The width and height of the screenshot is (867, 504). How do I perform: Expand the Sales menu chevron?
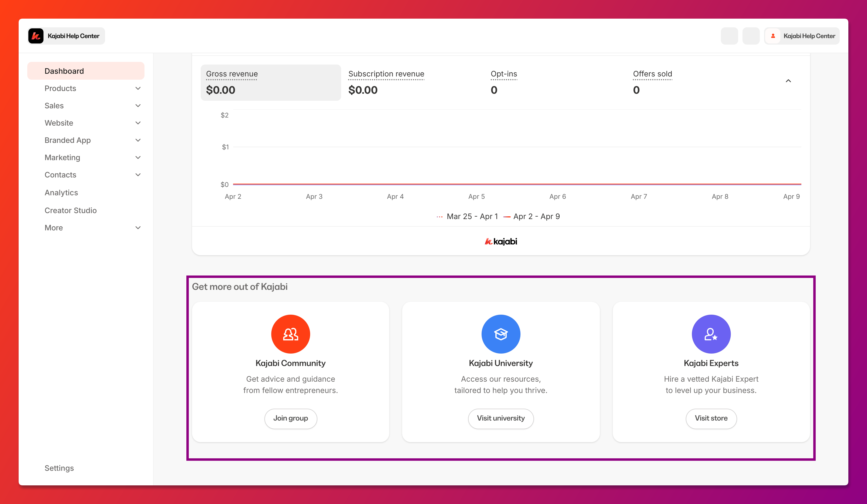(x=138, y=106)
